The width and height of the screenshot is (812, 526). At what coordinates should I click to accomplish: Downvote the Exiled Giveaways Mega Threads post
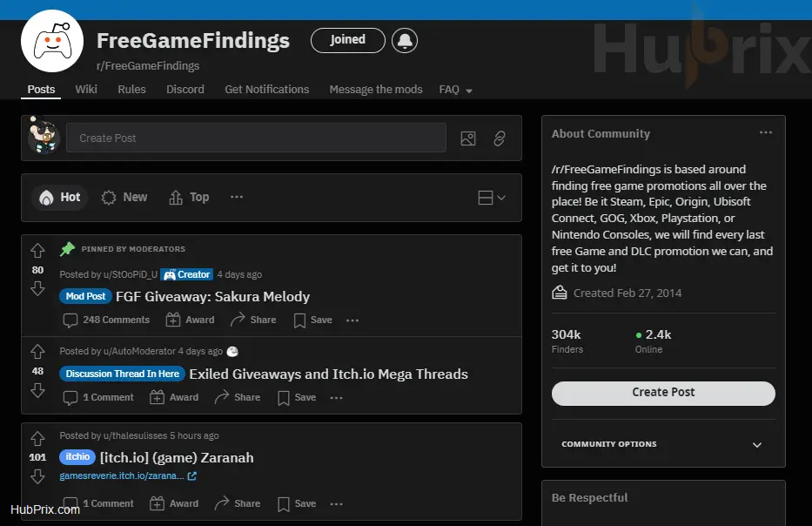(37, 389)
